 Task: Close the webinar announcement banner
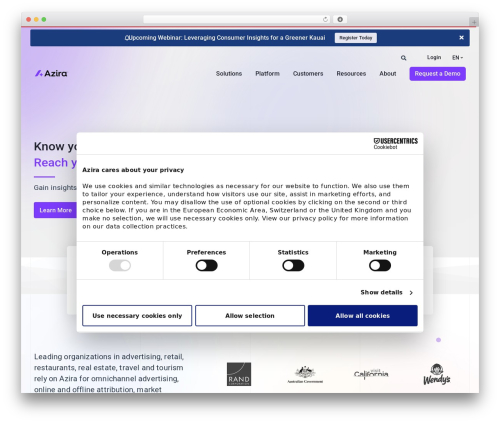coord(461,38)
